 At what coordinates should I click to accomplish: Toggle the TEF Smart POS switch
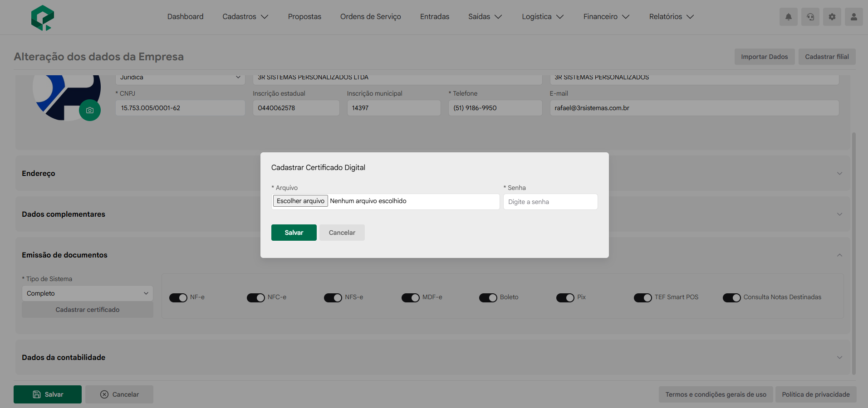643,298
